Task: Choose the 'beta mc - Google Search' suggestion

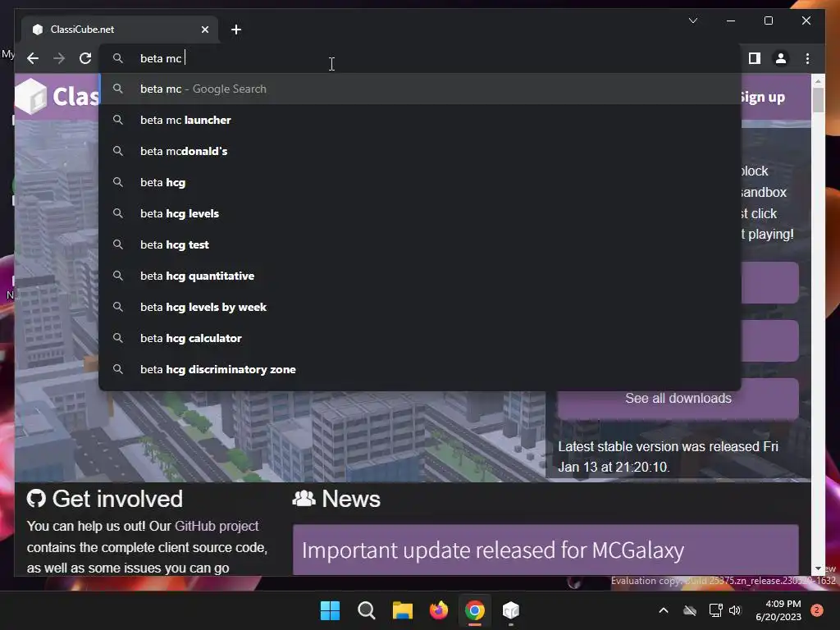Action: click(x=420, y=89)
